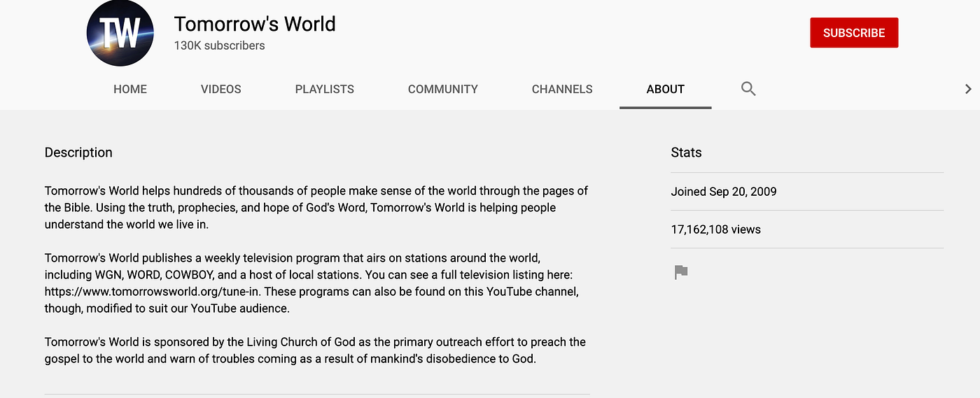Click the TW channel avatar logo
Viewport: 980px width, 398px height.
120,33
